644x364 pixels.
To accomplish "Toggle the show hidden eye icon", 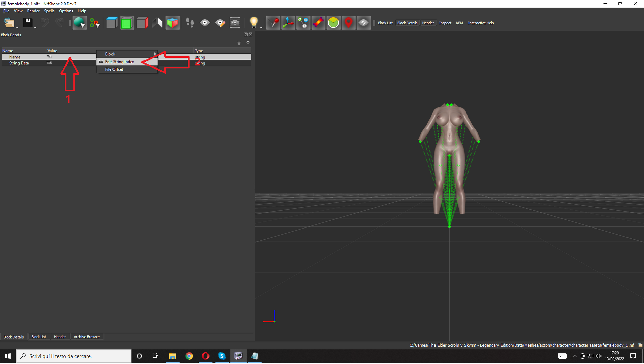I will [363, 23].
